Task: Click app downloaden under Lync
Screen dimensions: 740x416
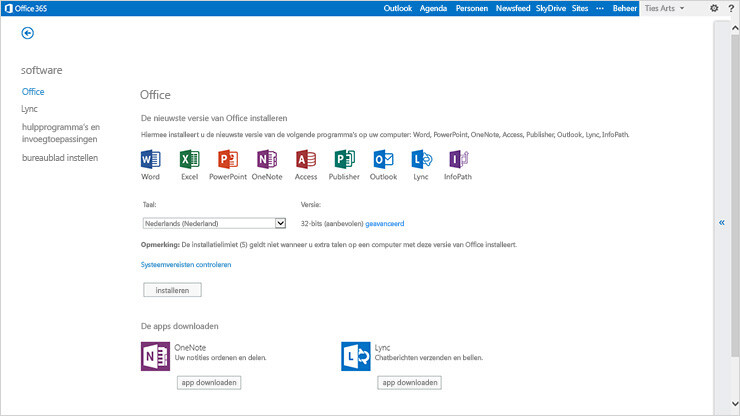Action: coord(410,382)
